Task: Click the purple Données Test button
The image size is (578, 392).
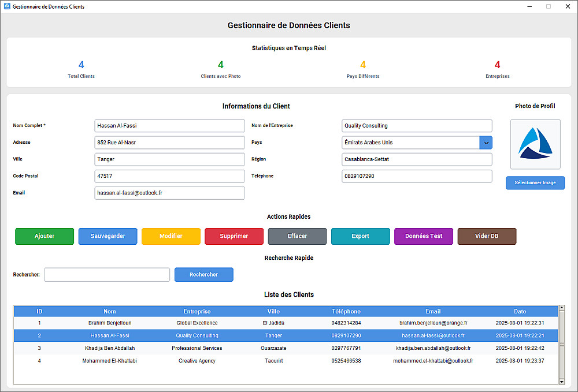Action: [x=424, y=236]
